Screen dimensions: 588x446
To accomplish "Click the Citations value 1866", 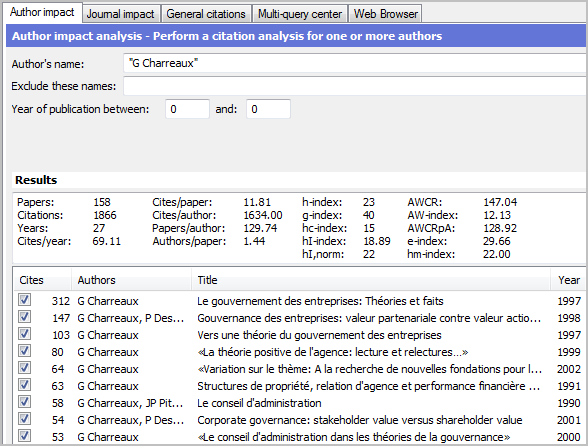I will 105,215.
